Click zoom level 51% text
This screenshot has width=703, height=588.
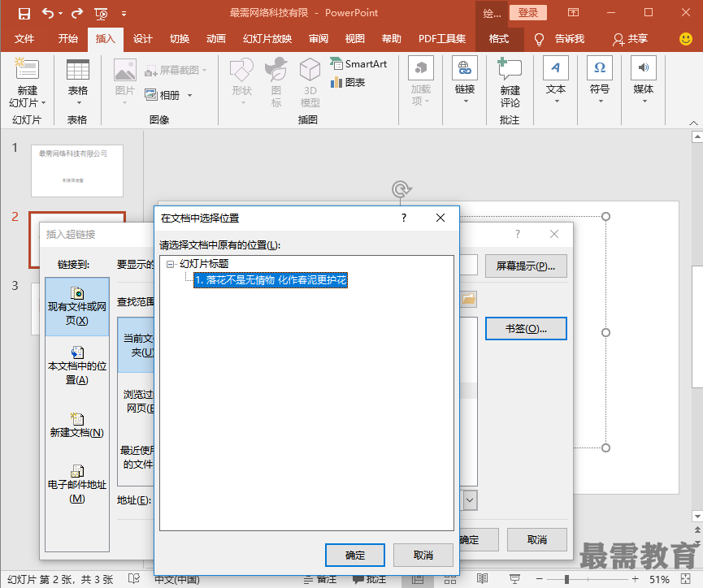659,580
